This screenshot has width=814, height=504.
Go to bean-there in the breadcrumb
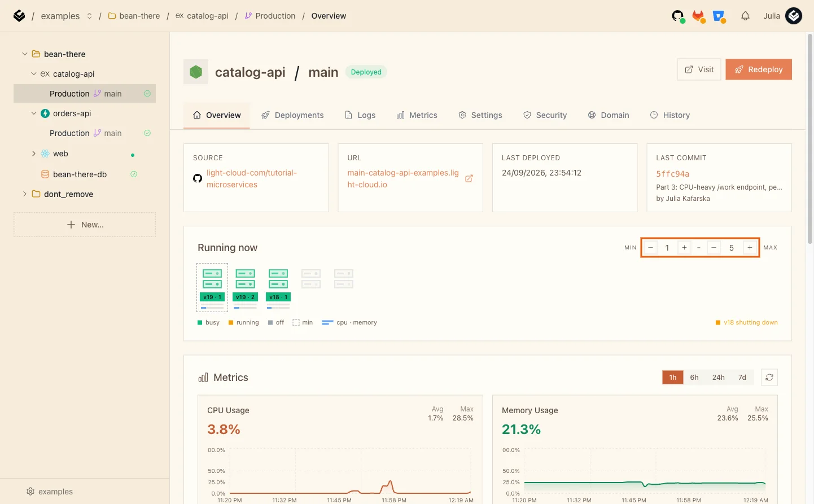(134, 16)
